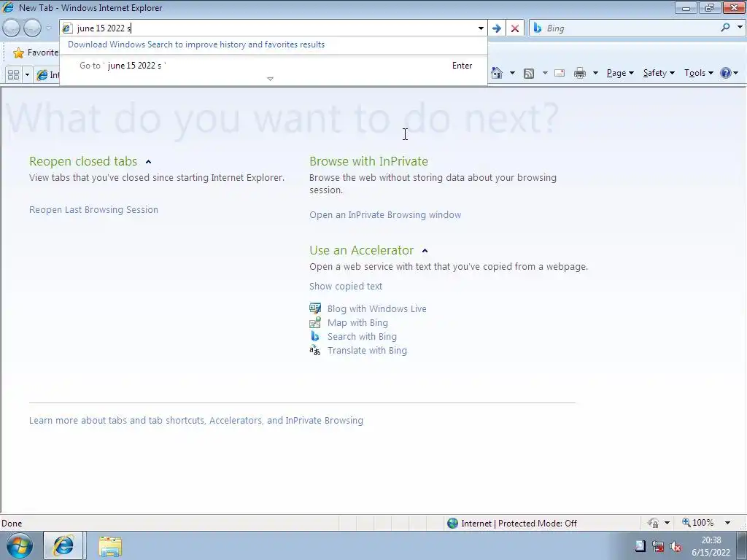This screenshot has width=747, height=560.
Task: Open the search provider dropdown
Action: click(740, 28)
